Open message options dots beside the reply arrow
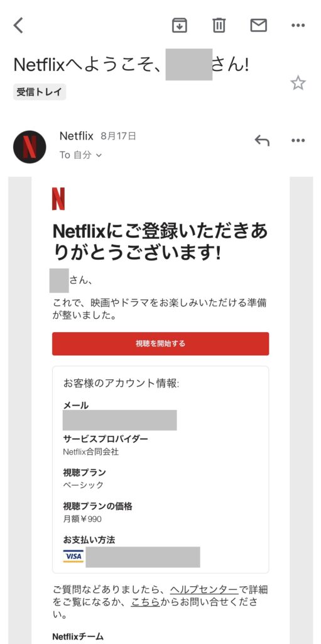 tap(298, 140)
